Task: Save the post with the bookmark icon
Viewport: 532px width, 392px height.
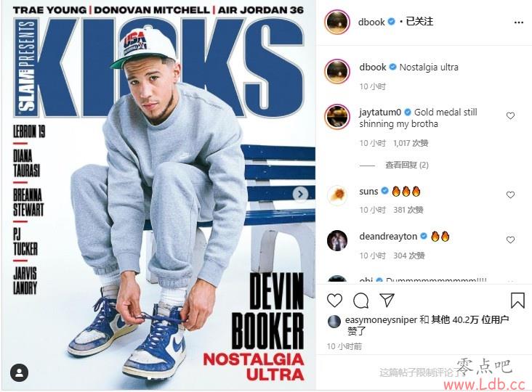Action: coord(517,301)
